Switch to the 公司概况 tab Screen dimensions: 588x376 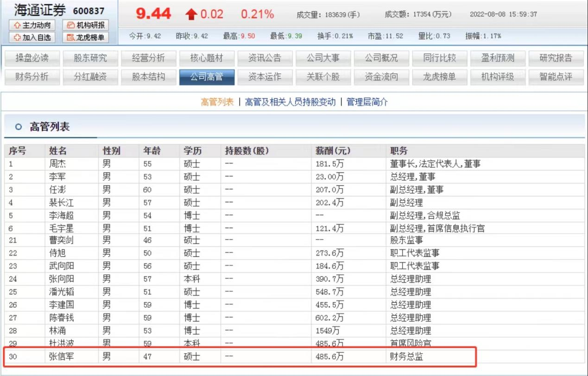point(381,58)
